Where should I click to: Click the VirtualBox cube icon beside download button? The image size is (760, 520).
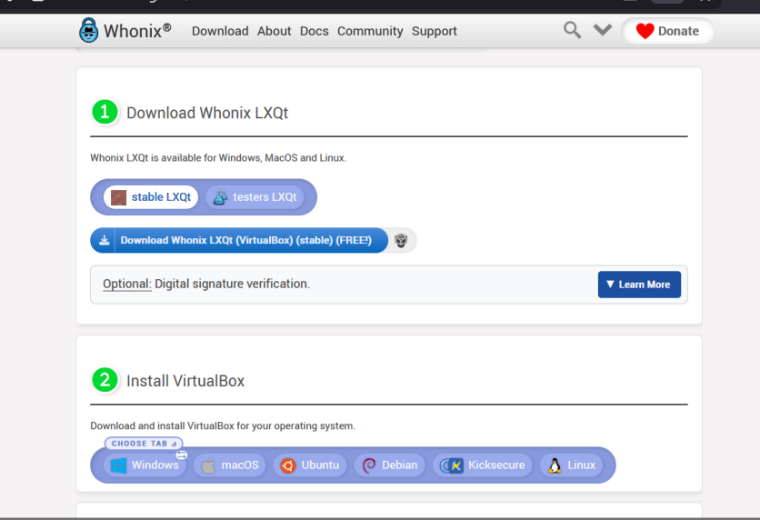pyautogui.click(x=401, y=240)
